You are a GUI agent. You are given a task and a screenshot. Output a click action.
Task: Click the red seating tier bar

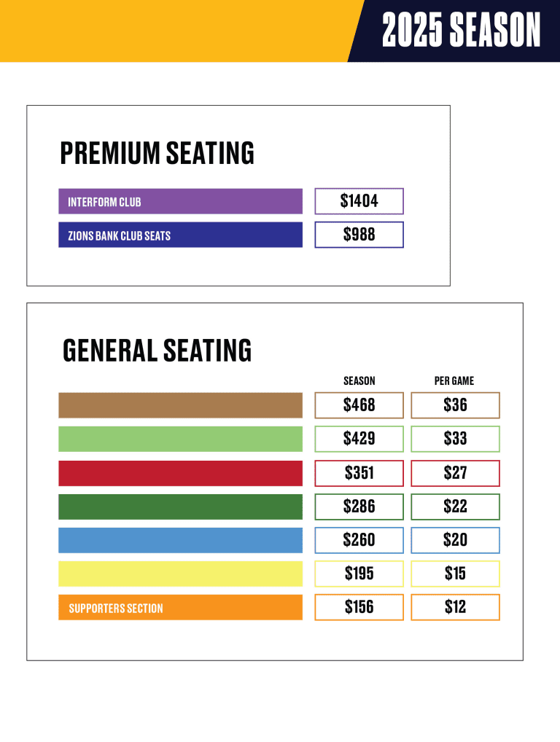180,473
